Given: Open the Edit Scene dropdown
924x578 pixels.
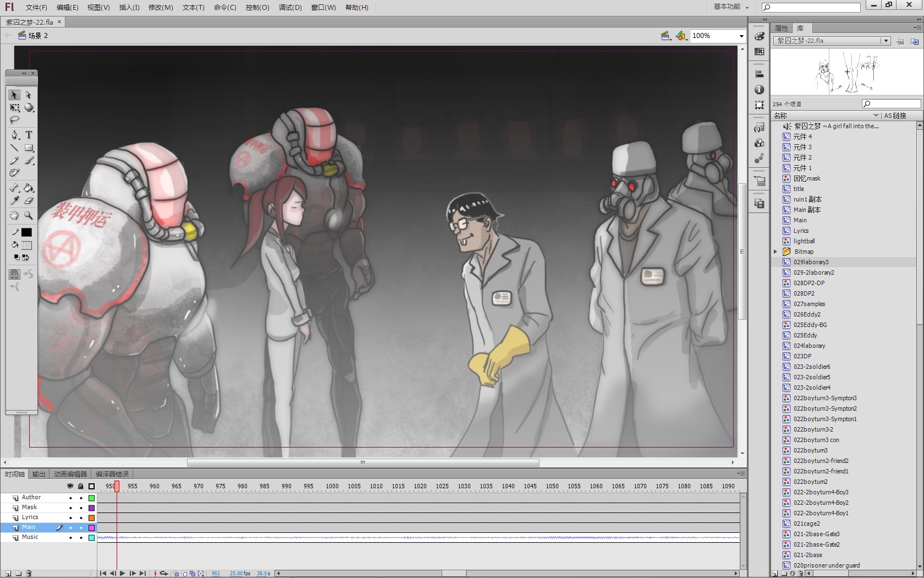Looking at the screenshot, I should [x=666, y=36].
